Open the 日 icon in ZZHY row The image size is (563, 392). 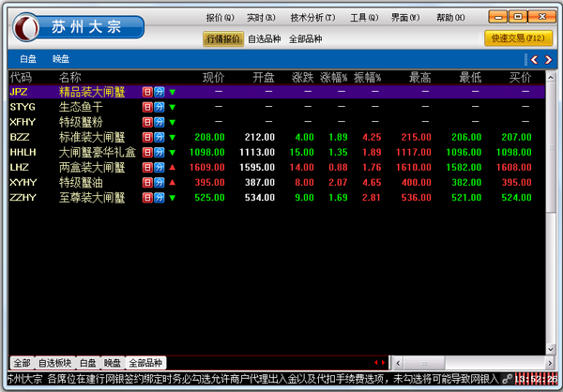(x=147, y=198)
